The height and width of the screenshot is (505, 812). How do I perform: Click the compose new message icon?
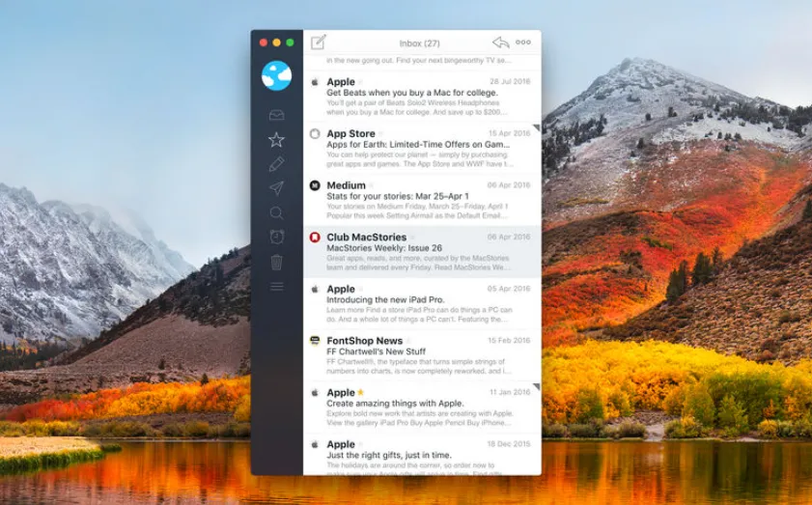(318, 42)
